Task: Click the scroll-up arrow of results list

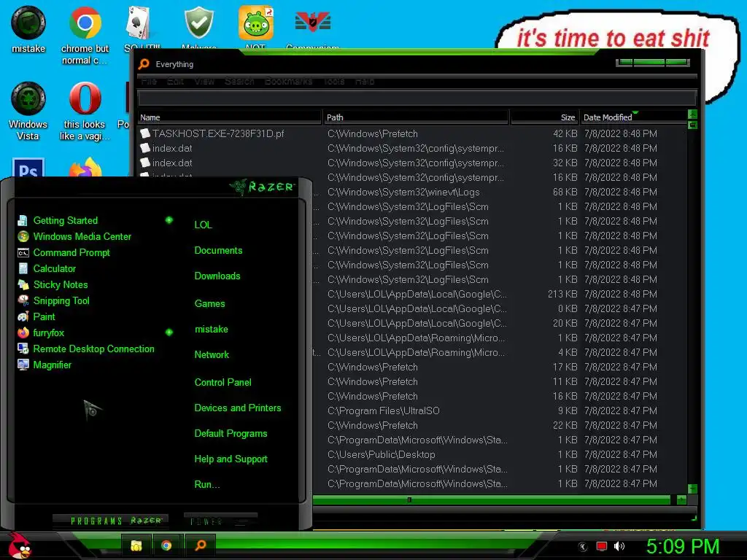Action: pyautogui.click(x=692, y=114)
